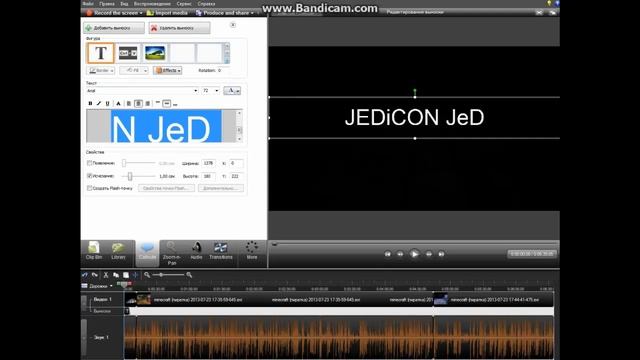Screen dimensions: 640x360
Task: Click the Remove callout button
Action: pos(180,28)
